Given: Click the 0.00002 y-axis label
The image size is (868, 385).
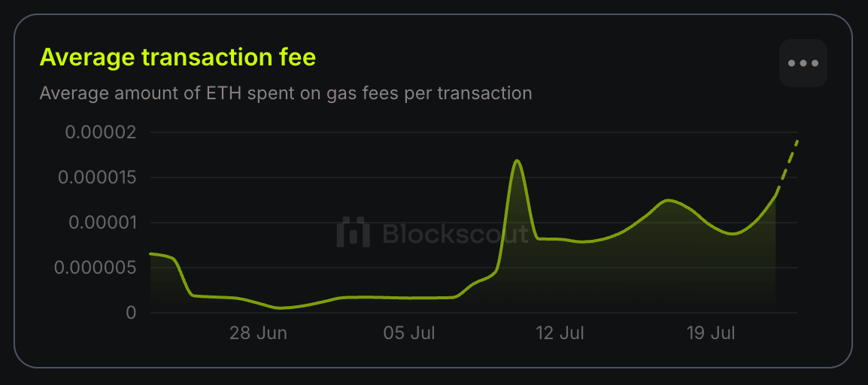Looking at the screenshot, I should (x=100, y=133).
